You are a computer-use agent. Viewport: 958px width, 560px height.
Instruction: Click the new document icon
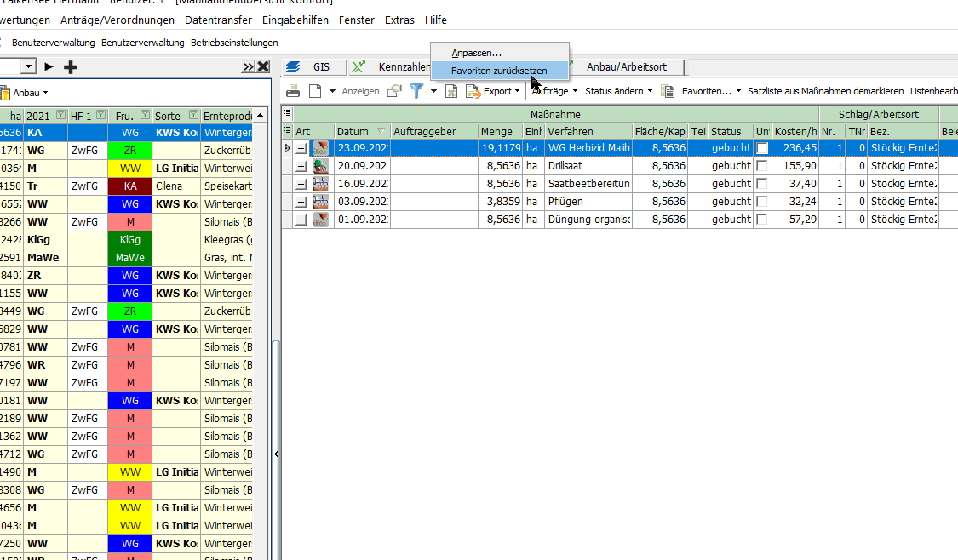[x=315, y=91]
